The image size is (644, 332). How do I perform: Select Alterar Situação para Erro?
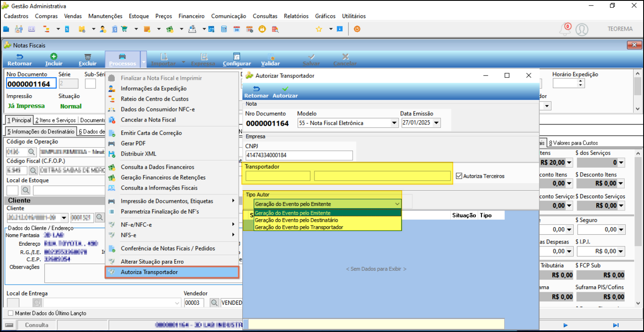pyautogui.click(x=172, y=262)
